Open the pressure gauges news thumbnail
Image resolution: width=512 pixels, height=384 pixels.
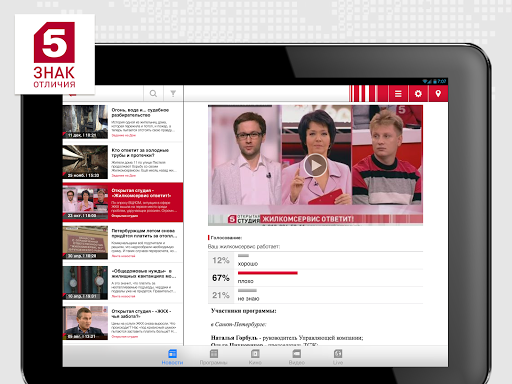[85, 283]
